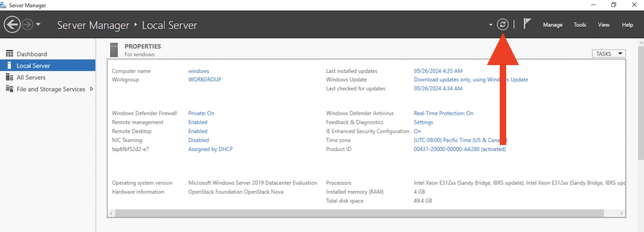Click IE Enhanced Security Configuration 'On'
644x232 pixels.
tap(417, 131)
